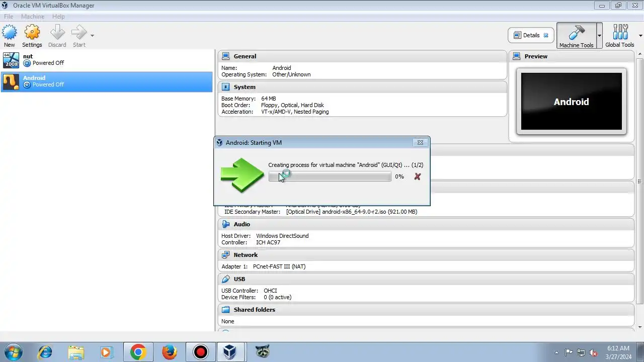This screenshot has width=644, height=362.
Task: Show hidden system tray icons
Action: (x=556, y=352)
